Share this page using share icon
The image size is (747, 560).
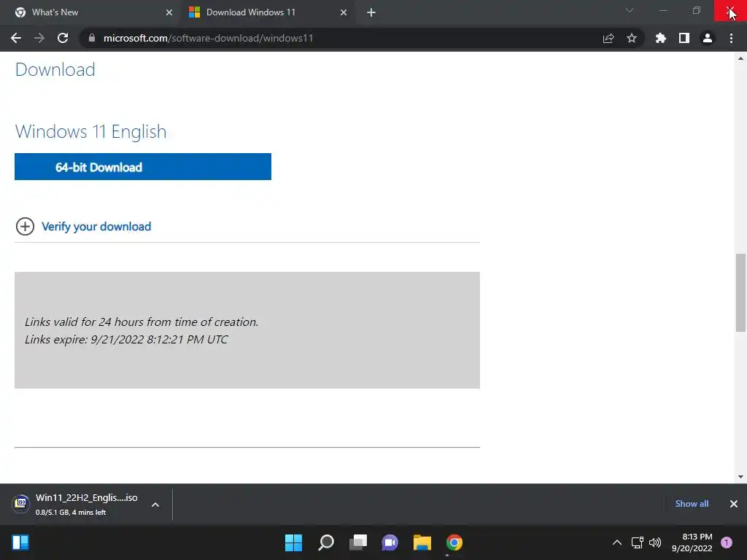pos(608,39)
